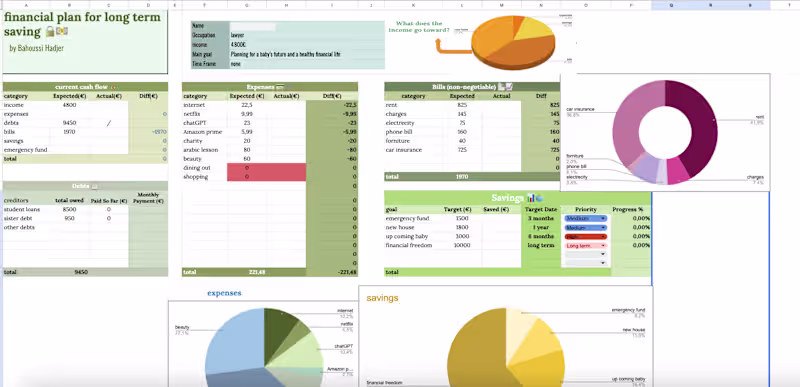Select the Main goal cell about a baby's future
This screenshot has height=387, width=800.
pyautogui.click(x=285, y=55)
